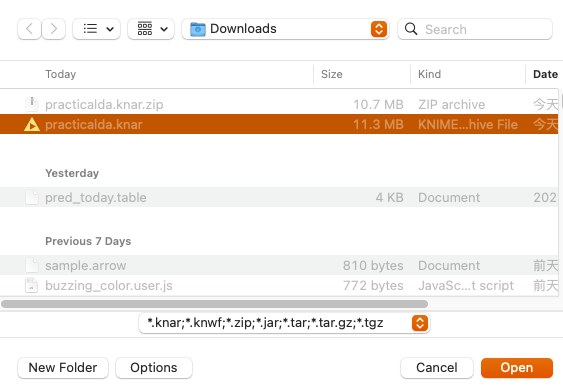
Task: Click the horizontal scrollbar of the file list
Action: click(214, 304)
